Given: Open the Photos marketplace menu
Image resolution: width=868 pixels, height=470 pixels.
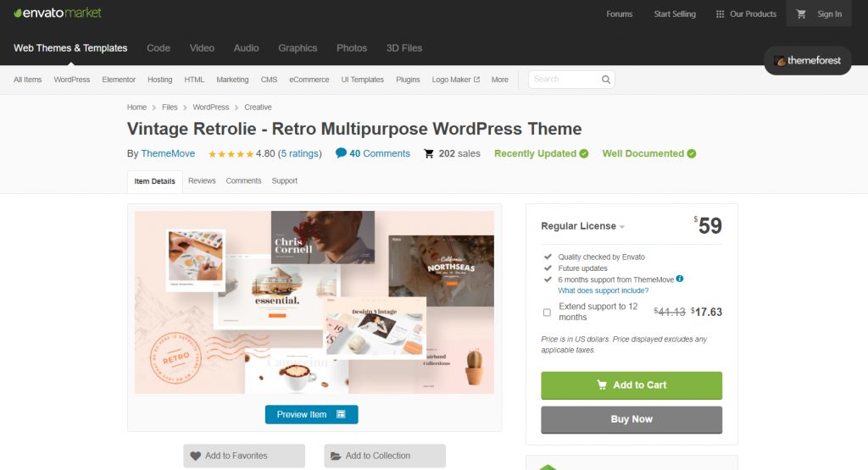Looking at the screenshot, I should 352,48.
